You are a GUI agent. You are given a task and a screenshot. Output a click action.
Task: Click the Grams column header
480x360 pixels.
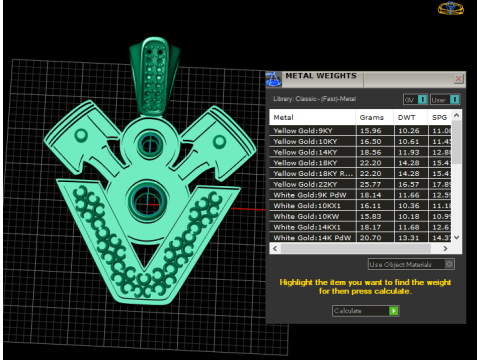pos(375,117)
